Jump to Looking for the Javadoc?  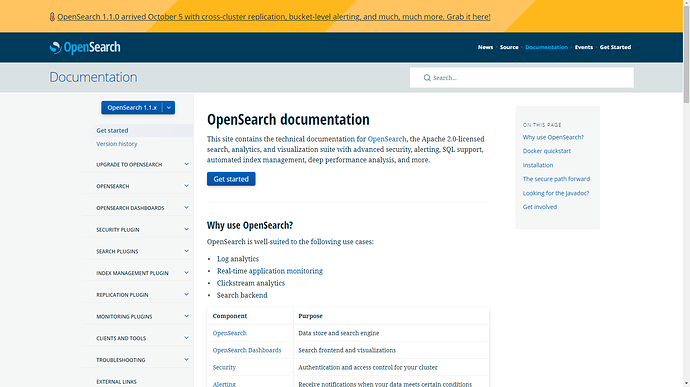(x=556, y=193)
